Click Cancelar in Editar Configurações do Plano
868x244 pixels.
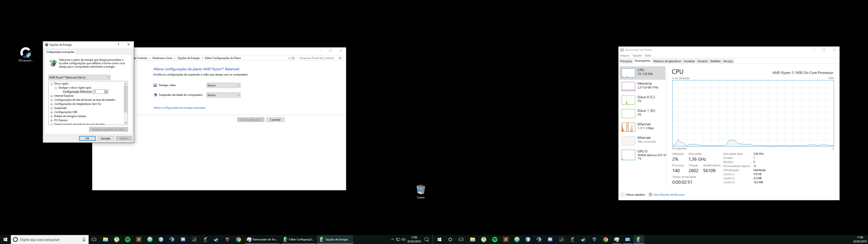(275, 120)
